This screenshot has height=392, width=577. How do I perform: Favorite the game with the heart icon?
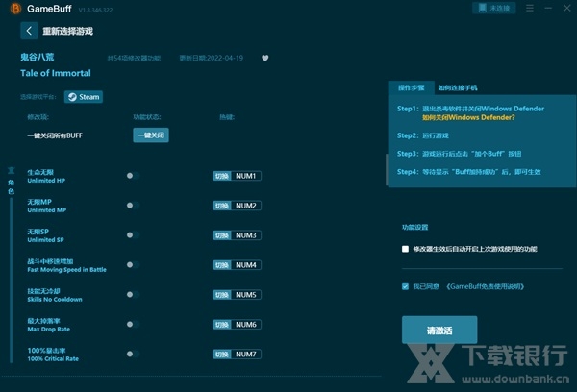[x=265, y=58]
